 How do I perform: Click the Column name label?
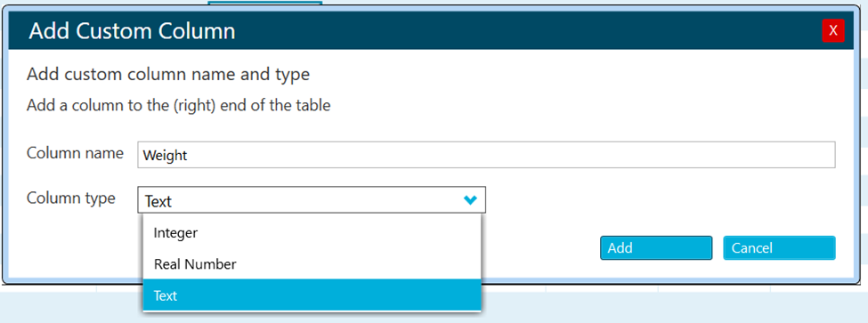75,153
